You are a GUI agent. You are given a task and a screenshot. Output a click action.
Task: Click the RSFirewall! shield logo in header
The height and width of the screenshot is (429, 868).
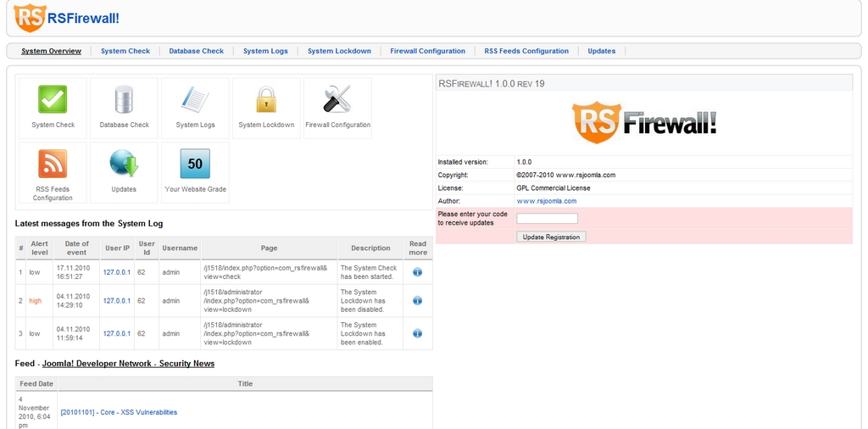point(31,19)
